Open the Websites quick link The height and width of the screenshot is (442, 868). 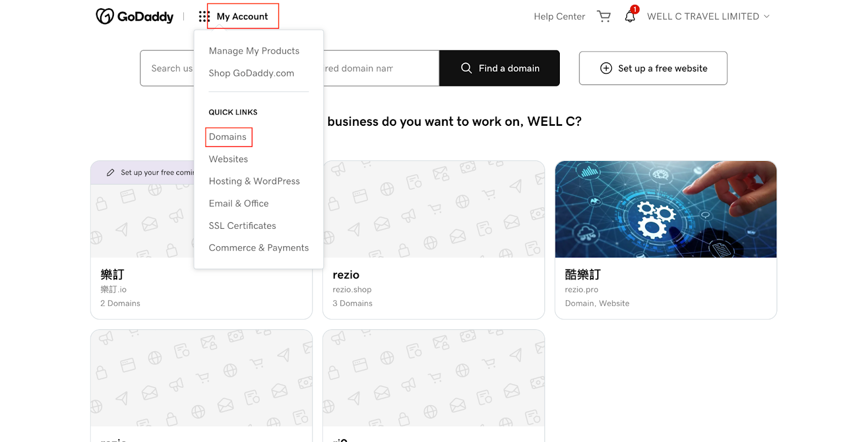(x=228, y=159)
